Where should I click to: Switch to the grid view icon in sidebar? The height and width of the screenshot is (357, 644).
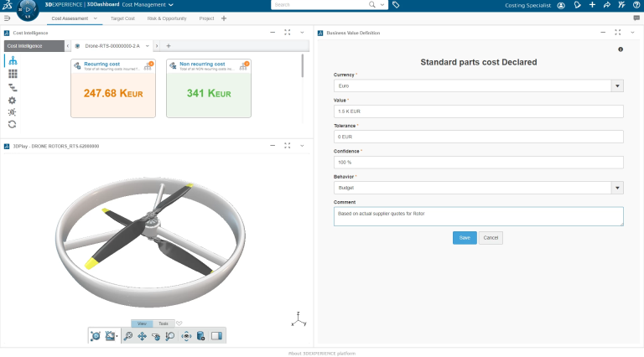pos(13,74)
